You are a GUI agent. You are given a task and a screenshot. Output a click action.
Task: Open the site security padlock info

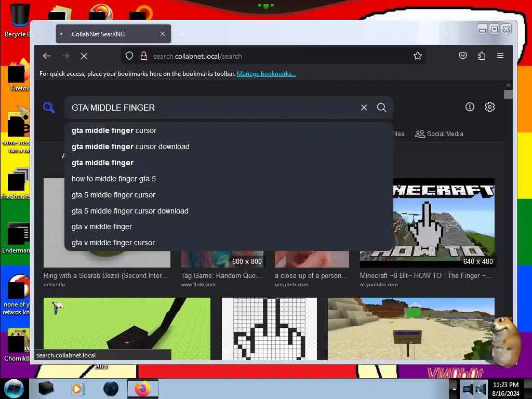[144, 56]
